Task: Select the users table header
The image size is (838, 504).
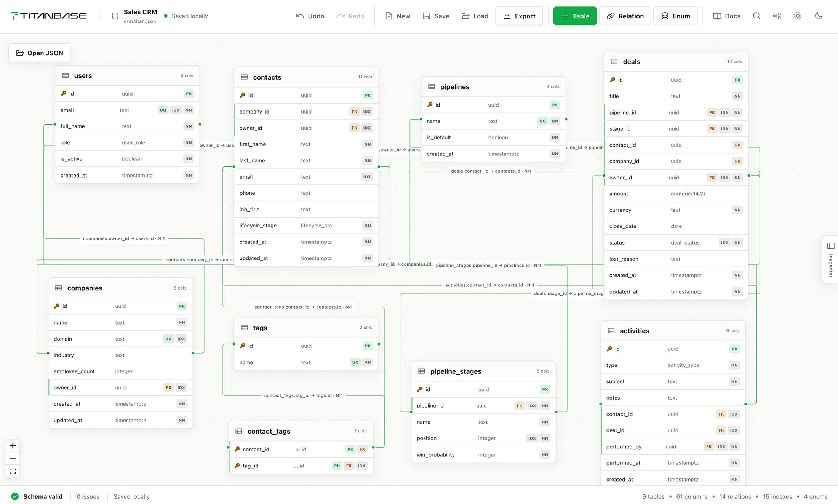Action: pos(127,75)
